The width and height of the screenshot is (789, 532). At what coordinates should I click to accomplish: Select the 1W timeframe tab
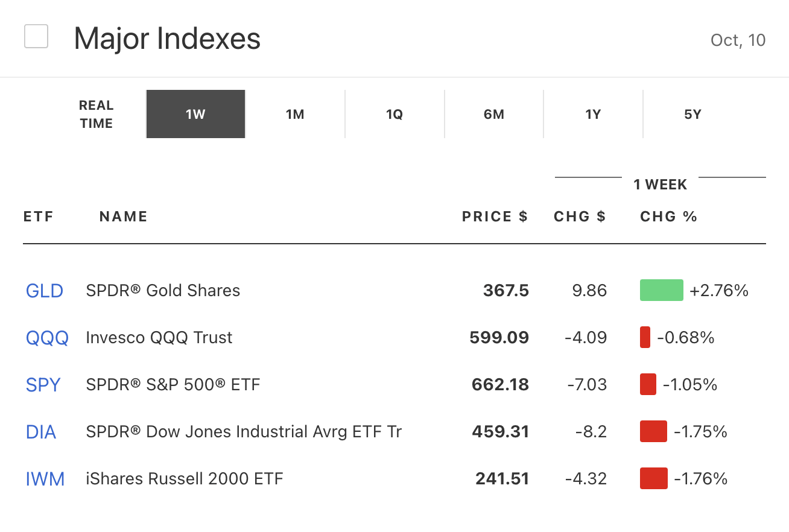(x=195, y=115)
